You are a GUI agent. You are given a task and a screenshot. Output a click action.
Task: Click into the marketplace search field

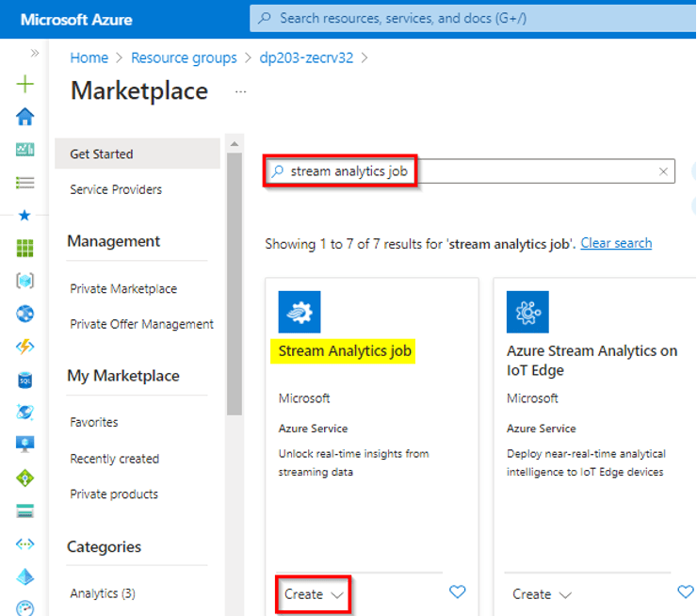point(469,171)
